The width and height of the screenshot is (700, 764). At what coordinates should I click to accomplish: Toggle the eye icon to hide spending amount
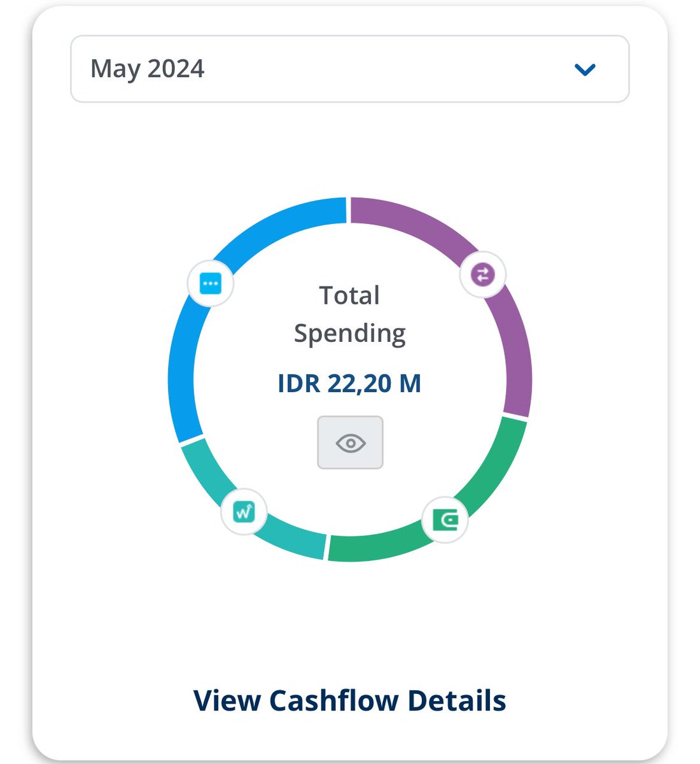click(351, 442)
